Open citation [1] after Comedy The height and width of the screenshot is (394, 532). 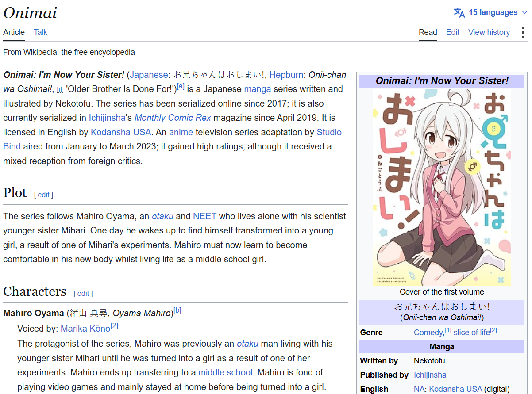[448, 330]
